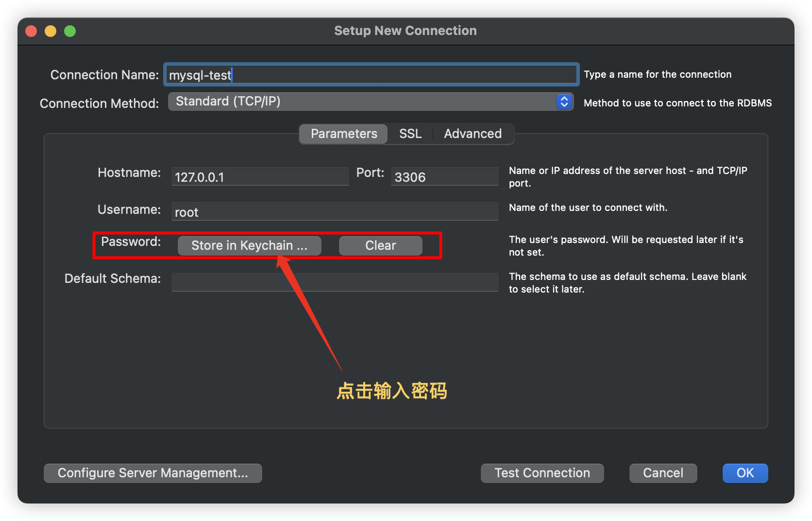
Task: Click the Username field containing root
Action: pos(335,212)
